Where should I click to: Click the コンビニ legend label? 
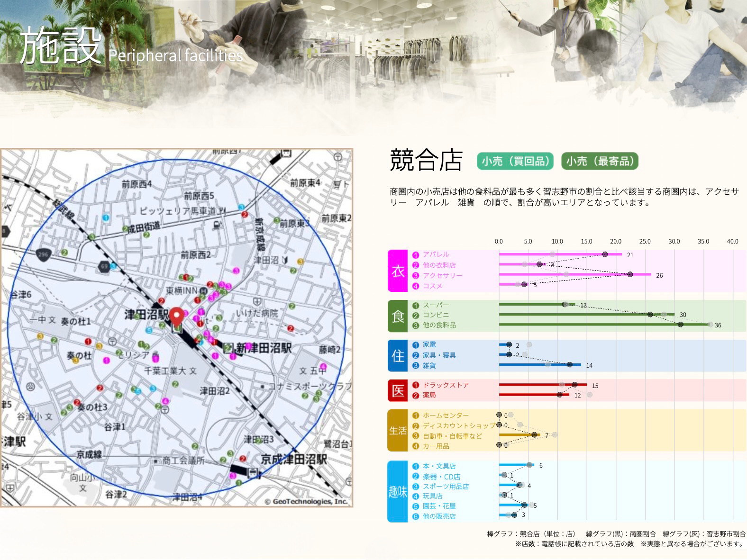[x=436, y=315]
